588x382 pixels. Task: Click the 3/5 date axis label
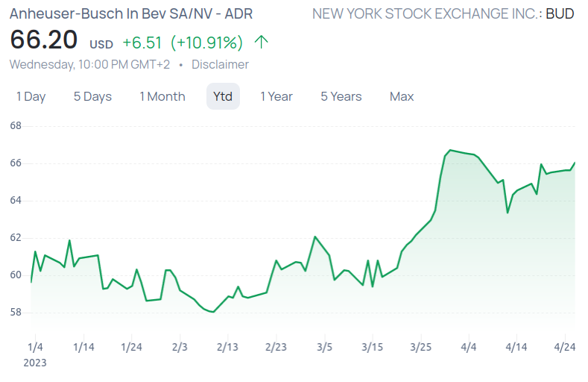click(x=324, y=347)
